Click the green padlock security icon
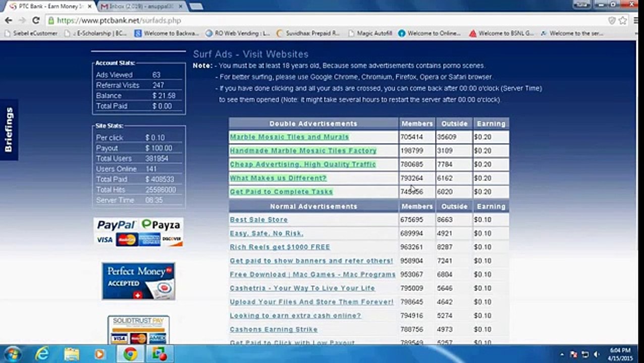 click(51, 21)
